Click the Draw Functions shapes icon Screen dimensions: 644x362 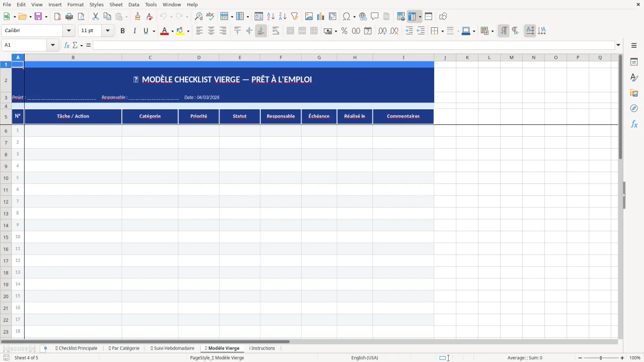tap(443, 17)
